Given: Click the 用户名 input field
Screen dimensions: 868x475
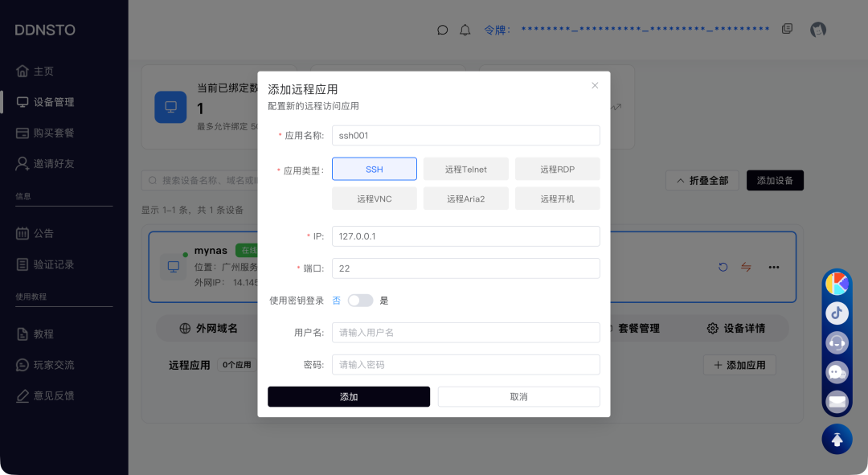Looking at the screenshot, I should [465, 333].
